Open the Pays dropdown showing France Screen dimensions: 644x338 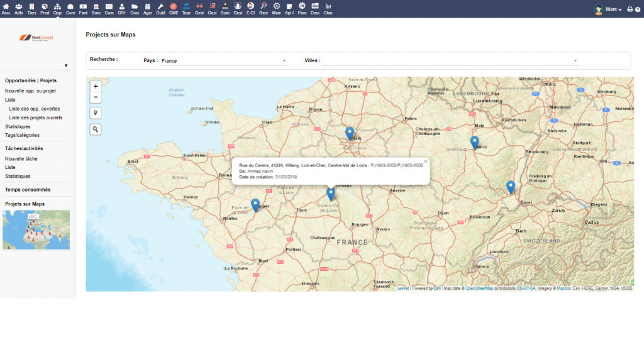pos(223,61)
